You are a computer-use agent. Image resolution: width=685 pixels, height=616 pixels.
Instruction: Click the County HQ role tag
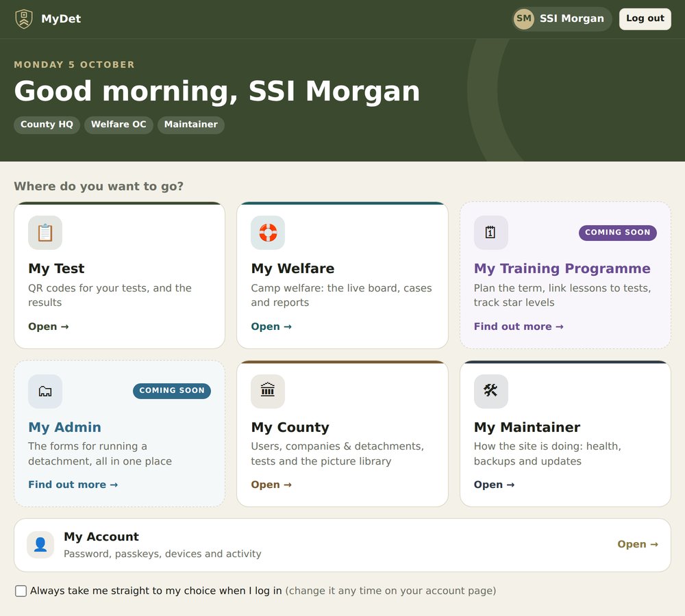coord(47,125)
